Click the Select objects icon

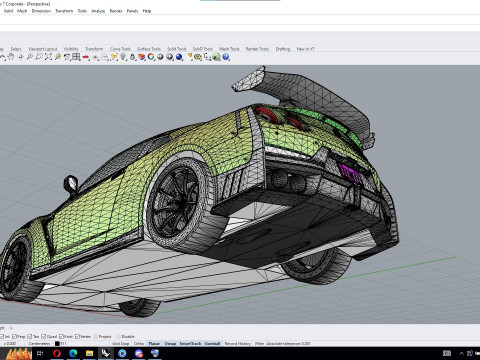(114, 57)
